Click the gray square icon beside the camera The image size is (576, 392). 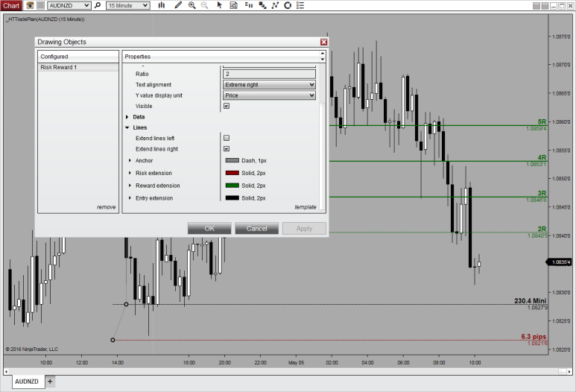[x=41, y=5]
